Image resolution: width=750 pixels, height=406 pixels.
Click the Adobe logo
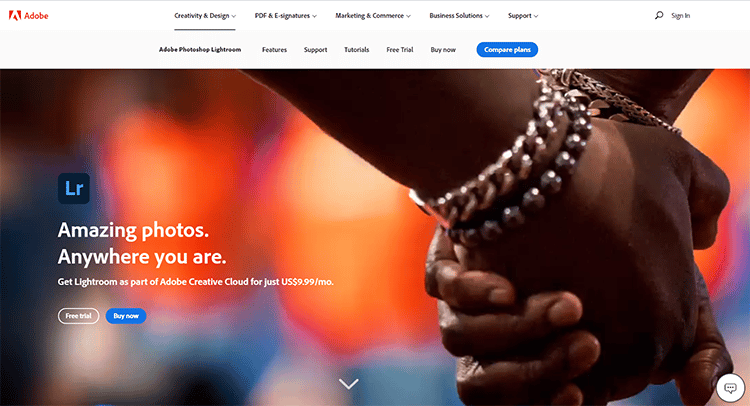pos(28,16)
